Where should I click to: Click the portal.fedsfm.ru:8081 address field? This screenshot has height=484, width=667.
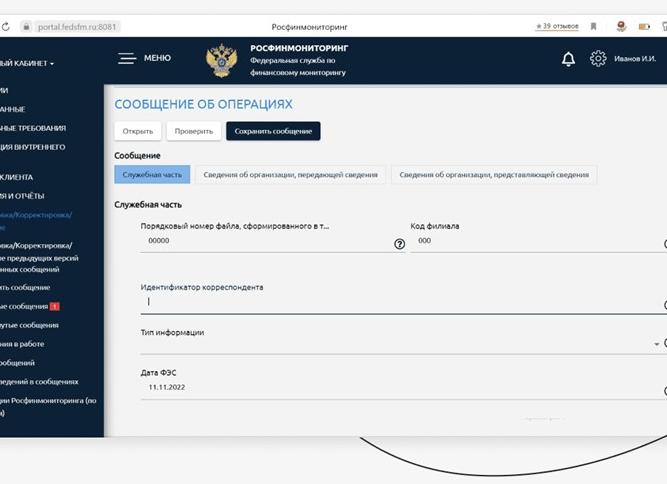pyautogui.click(x=77, y=27)
